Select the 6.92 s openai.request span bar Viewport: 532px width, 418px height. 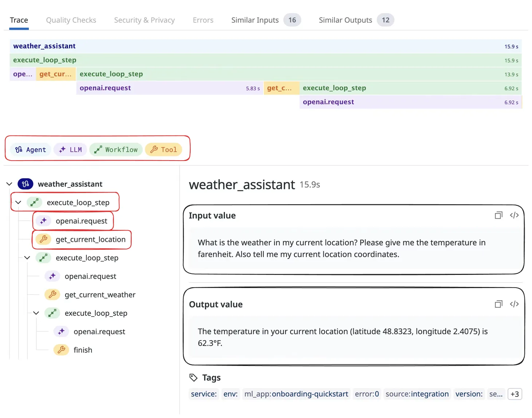tap(411, 102)
